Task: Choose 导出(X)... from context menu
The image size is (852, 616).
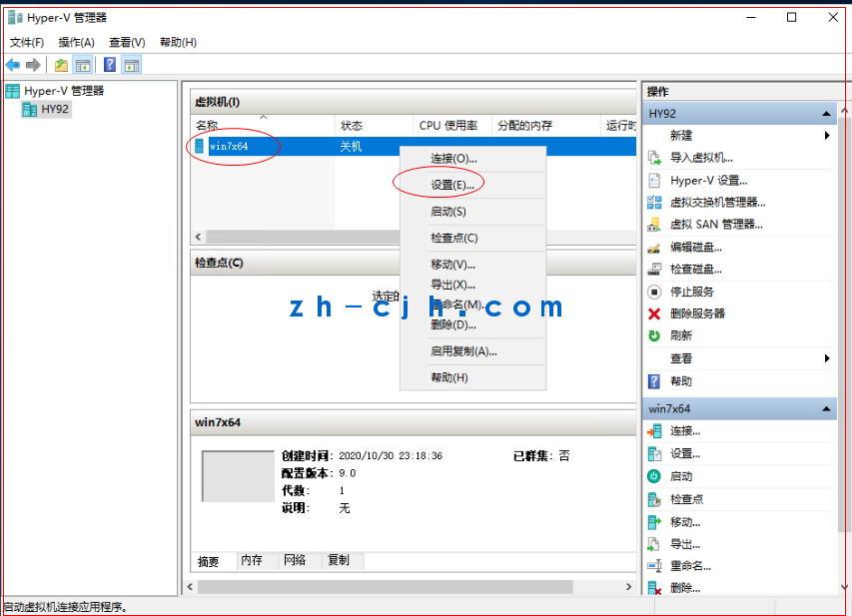Action: (x=472, y=285)
